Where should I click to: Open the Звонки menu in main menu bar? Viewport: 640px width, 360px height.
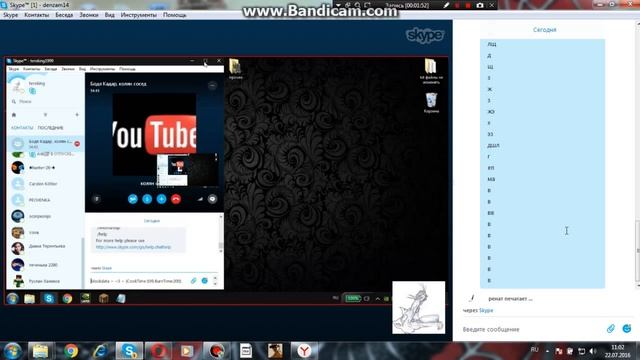89,15
